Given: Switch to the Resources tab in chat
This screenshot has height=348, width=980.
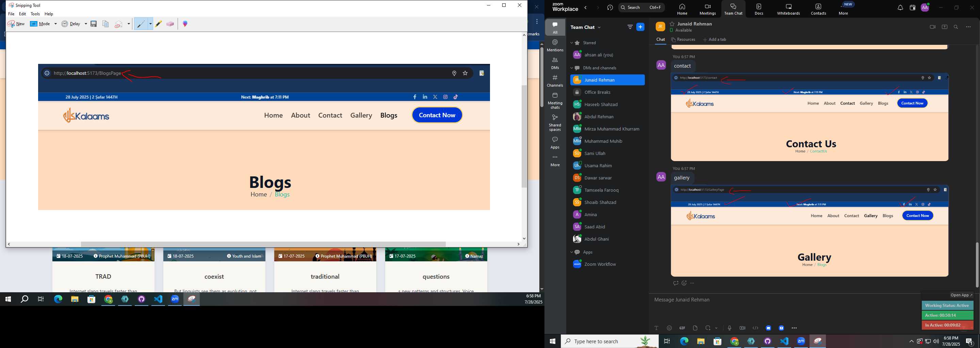Looking at the screenshot, I should [x=683, y=39].
